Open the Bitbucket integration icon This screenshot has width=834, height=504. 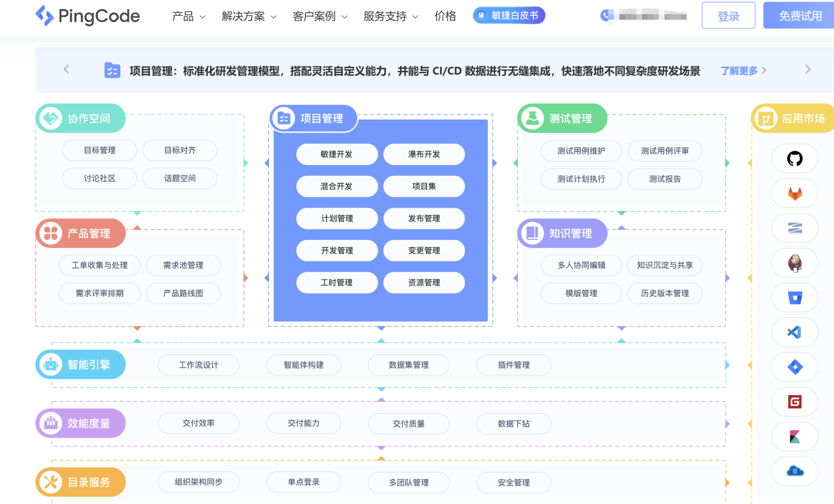coord(794,298)
